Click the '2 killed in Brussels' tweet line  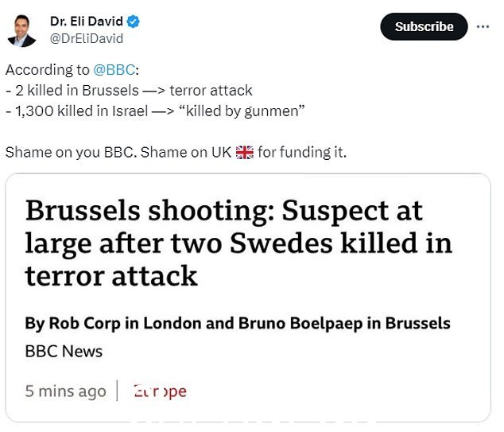pyautogui.click(x=129, y=91)
